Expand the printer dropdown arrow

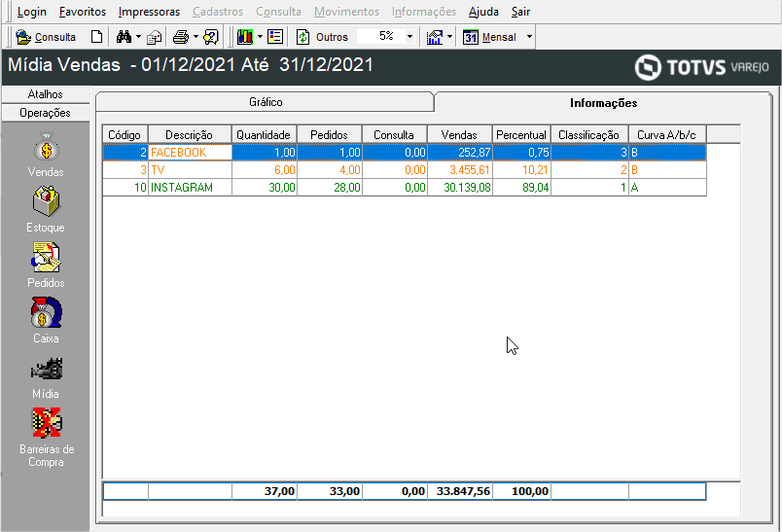[x=196, y=37]
